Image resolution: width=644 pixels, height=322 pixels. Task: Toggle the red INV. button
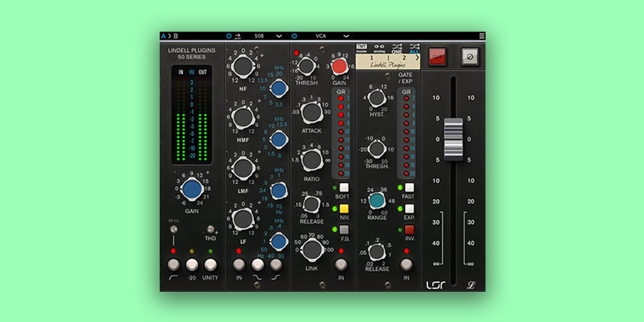point(410,230)
